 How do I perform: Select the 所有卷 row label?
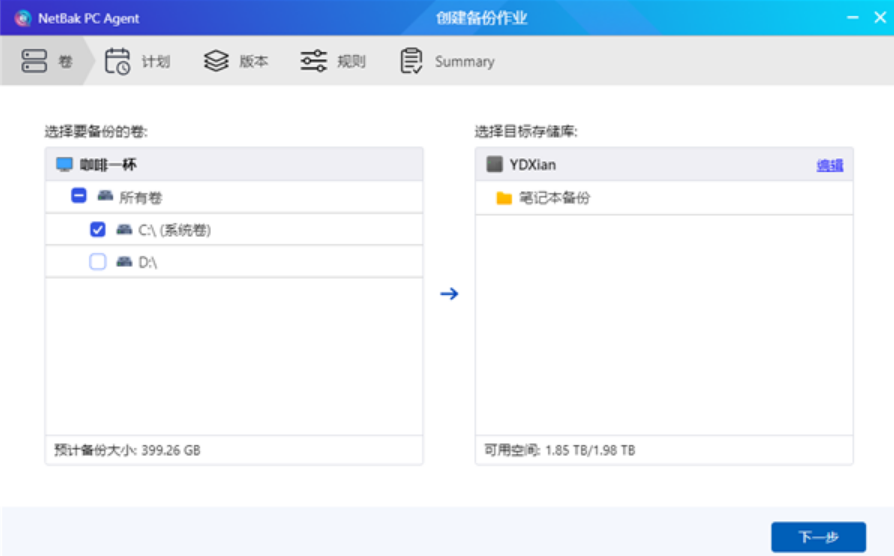tap(141, 197)
